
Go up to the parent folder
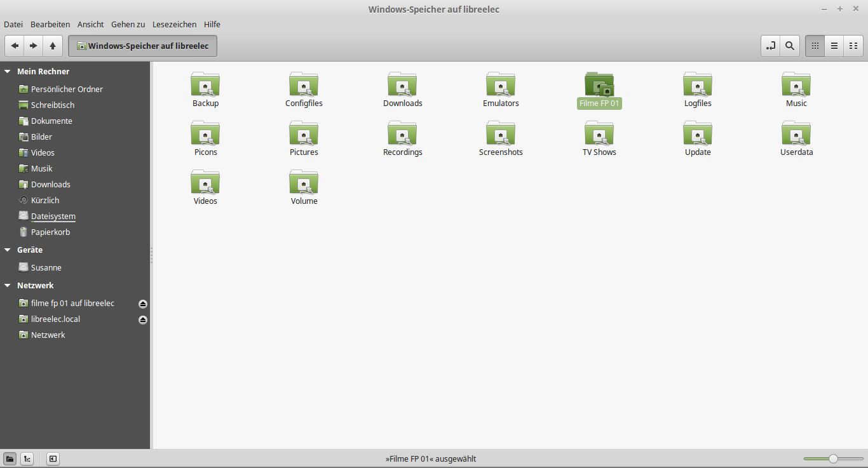coord(52,46)
